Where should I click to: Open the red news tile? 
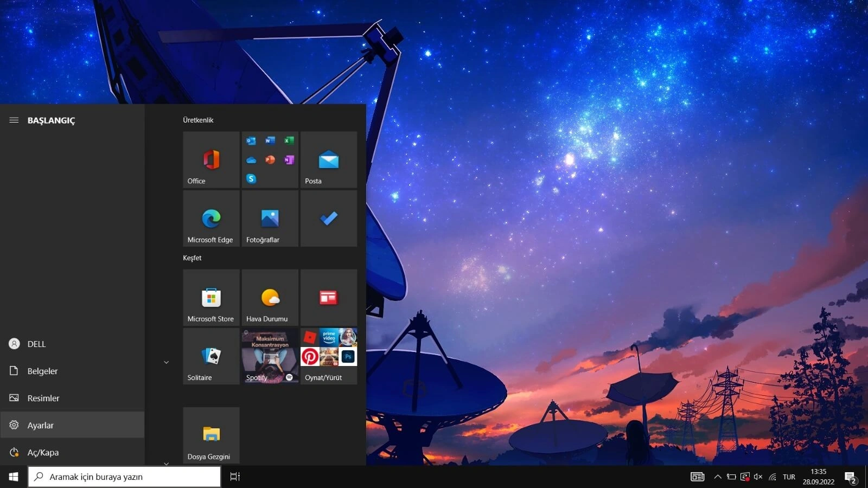(328, 297)
